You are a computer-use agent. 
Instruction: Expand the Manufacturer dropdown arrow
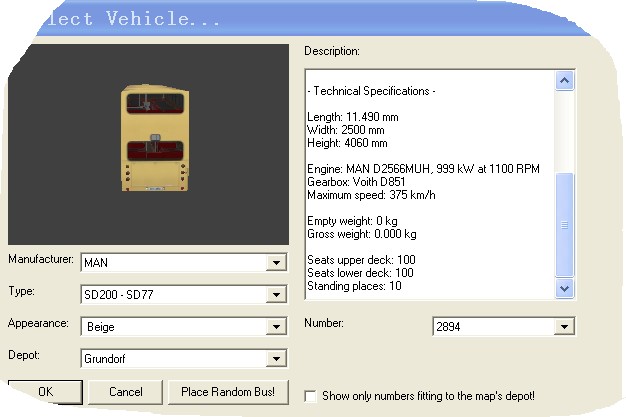coord(276,263)
